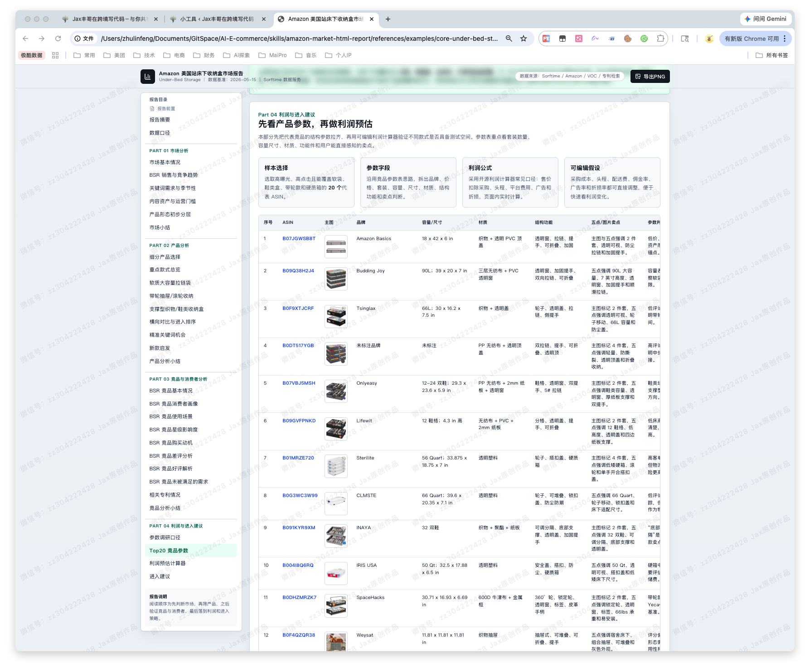This screenshot has width=810, height=672.
Task: Click the 数据来源 Sorftime / Amazon badge
Action: pos(570,76)
